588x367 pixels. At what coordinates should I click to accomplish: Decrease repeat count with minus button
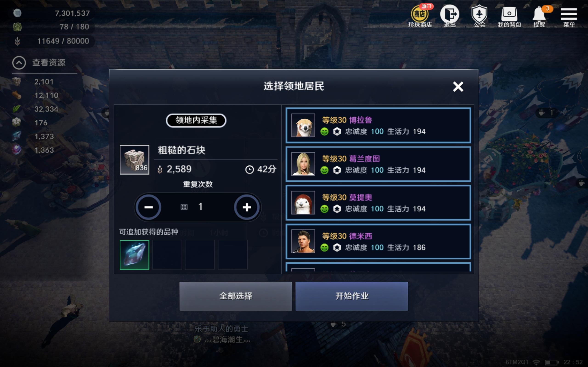coord(148,207)
